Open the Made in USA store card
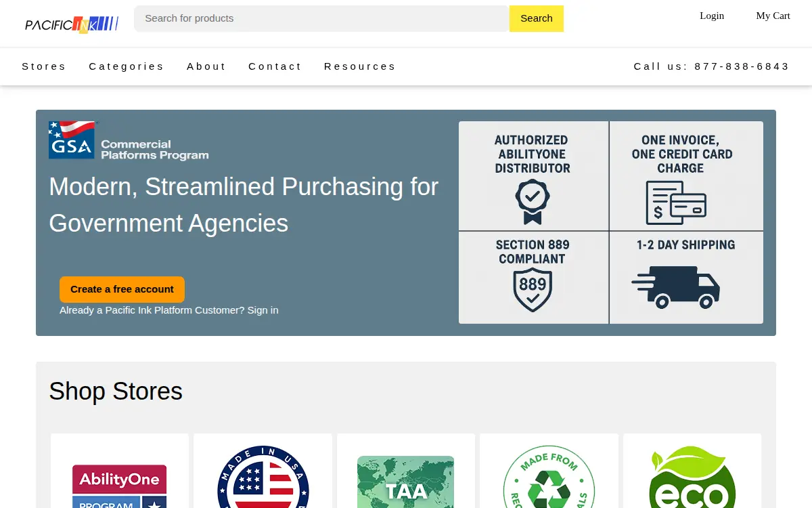Image resolution: width=812 pixels, height=508 pixels. click(263, 471)
